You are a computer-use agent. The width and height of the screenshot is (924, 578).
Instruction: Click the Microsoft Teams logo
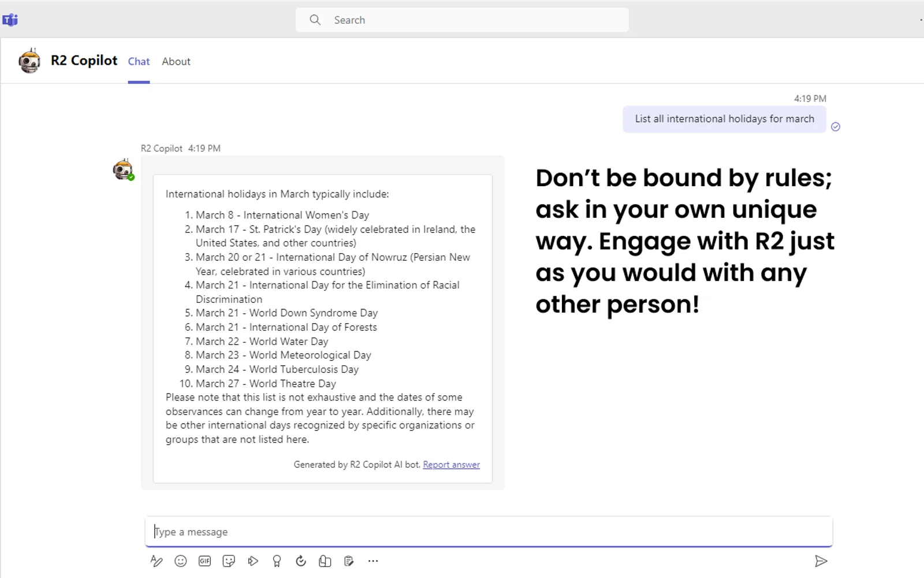[10, 20]
